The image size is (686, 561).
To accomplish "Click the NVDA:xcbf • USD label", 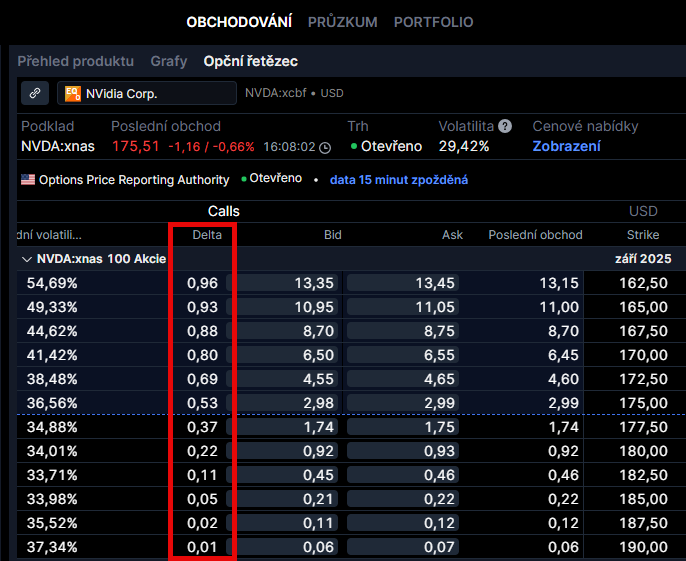I will [294, 93].
